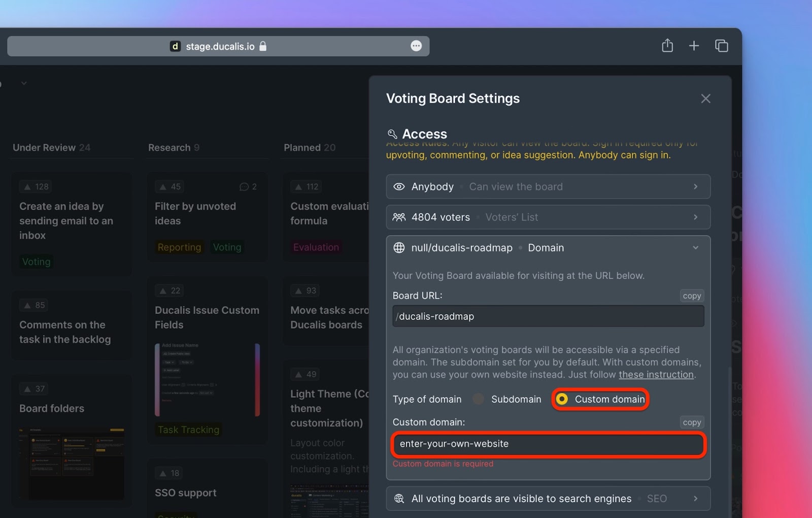Click the key icon next to Access
This screenshot has width=812, height=518.
point(392,134)
